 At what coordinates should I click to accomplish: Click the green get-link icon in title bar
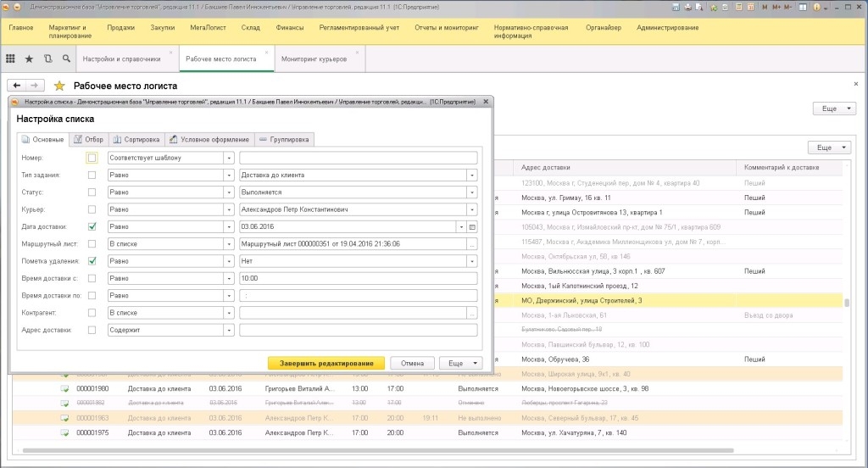[x=714, y=7]
